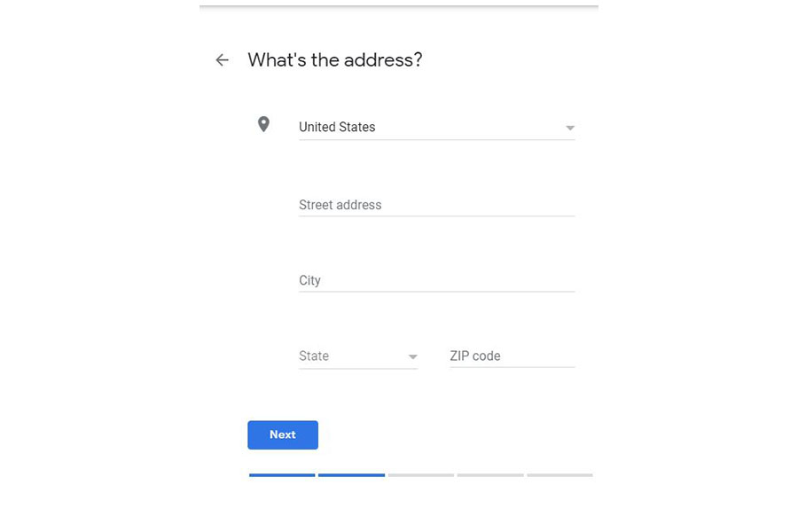Click the "State" placeholder label
798x532 pixels.
pyautogui.click(x=314, y=356)
